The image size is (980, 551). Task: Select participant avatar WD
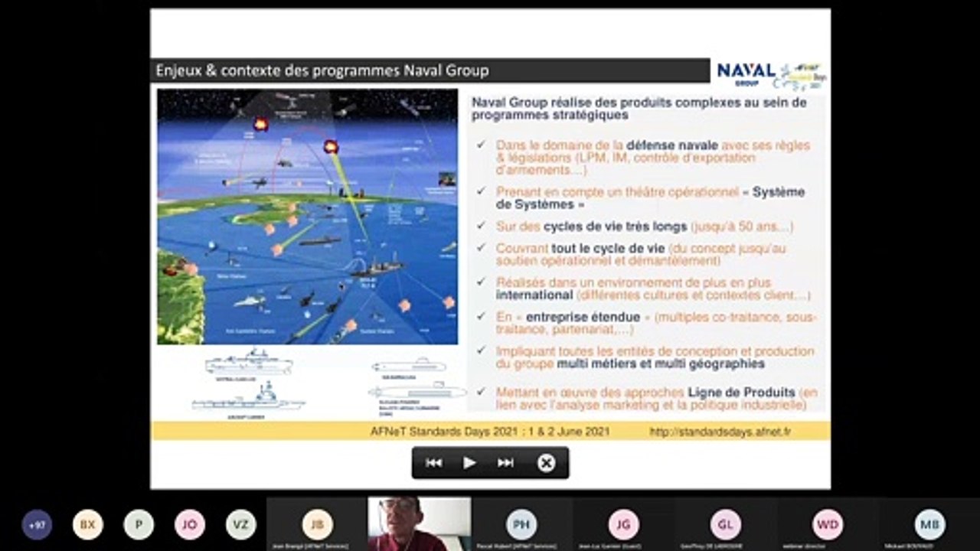coord(828,524)
